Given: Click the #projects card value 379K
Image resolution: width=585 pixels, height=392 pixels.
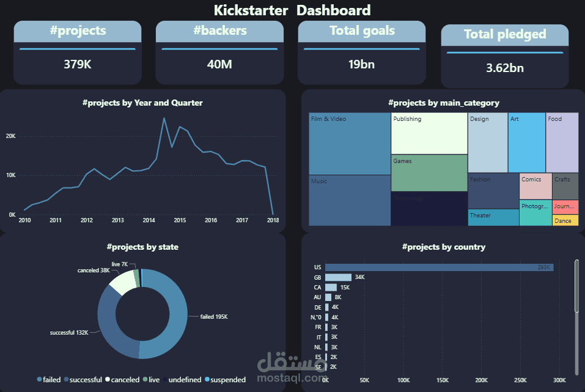Looking at the screenshot, I should [x=78, y=65].
